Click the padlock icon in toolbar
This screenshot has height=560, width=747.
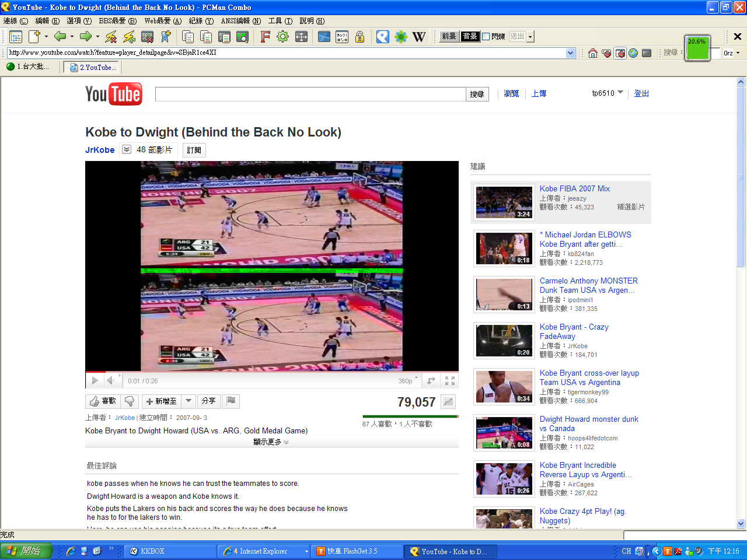click(360, 37)
